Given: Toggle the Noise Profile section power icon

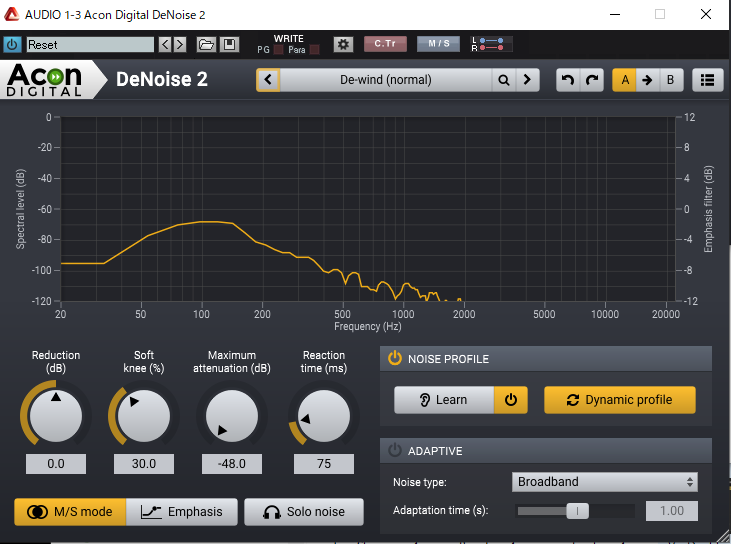Looking at the screenshot, I should tap(394, 358).
